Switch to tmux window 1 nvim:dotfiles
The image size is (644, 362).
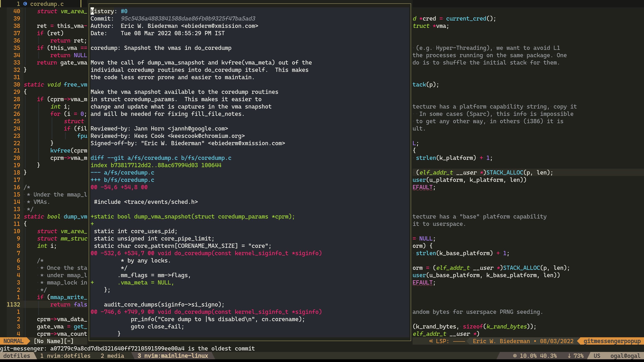pos(65,356)
